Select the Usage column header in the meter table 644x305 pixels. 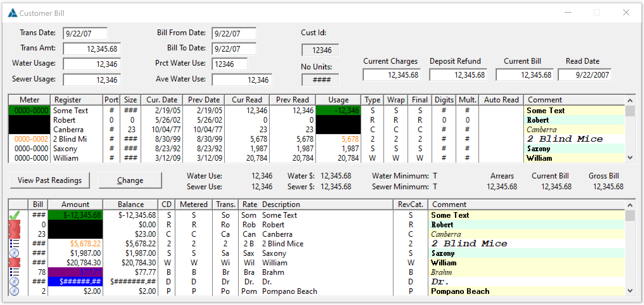point(338,100)
